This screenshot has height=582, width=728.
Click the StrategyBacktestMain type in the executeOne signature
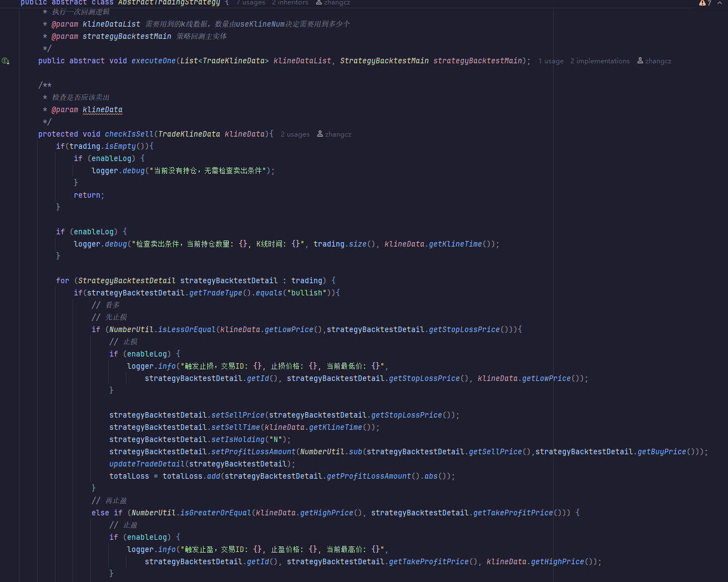385,61
